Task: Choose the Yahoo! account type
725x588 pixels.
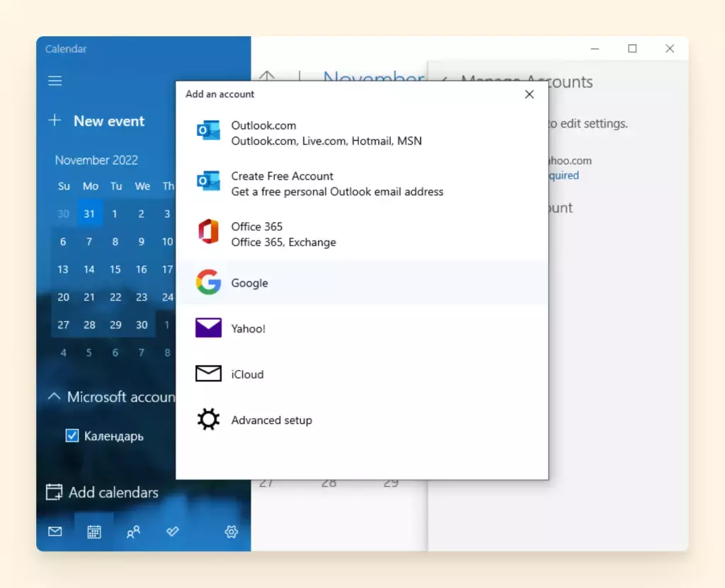Action: point(362,328)
